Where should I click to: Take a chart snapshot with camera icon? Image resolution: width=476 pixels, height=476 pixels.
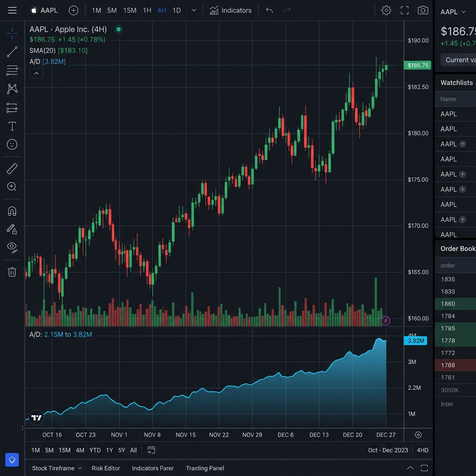[423, 10]
